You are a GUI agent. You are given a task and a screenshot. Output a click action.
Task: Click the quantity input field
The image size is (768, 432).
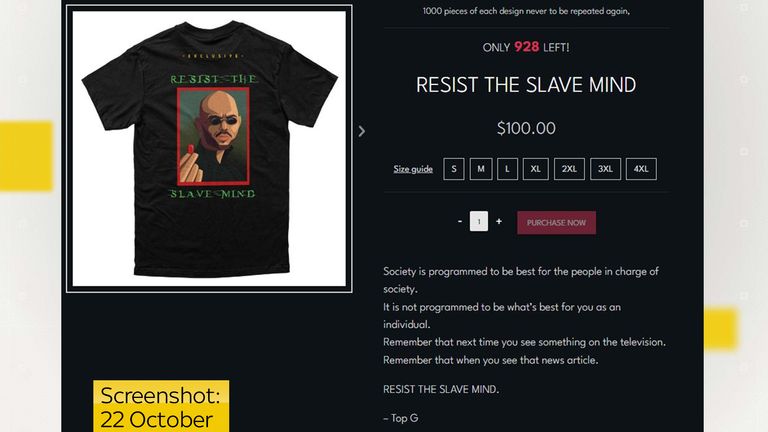point(479,221)
